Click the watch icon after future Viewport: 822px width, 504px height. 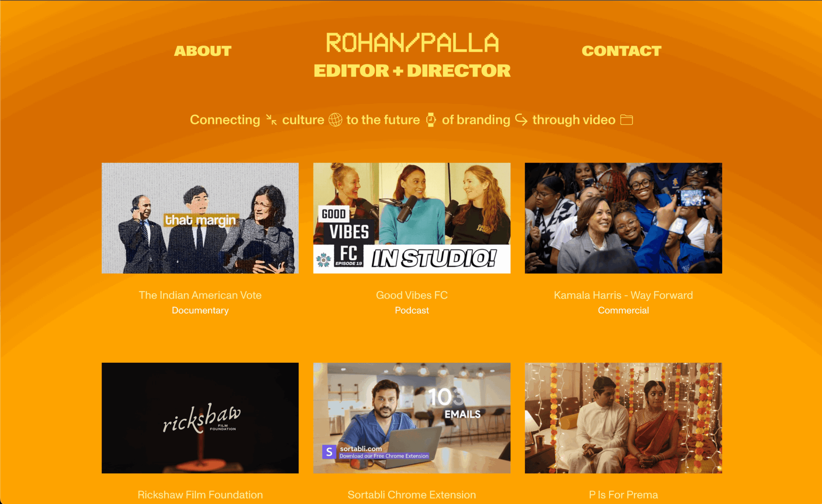point(431,120)
